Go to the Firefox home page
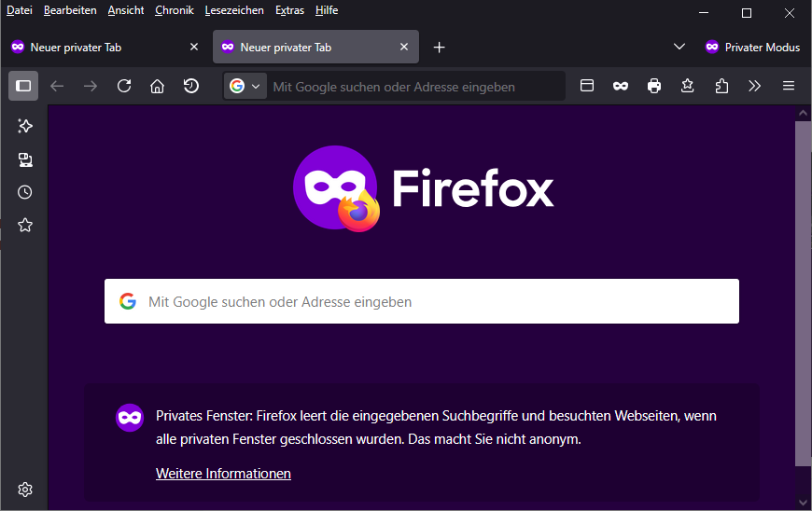This screenshot has width=812, height=511. coord(157,86)
